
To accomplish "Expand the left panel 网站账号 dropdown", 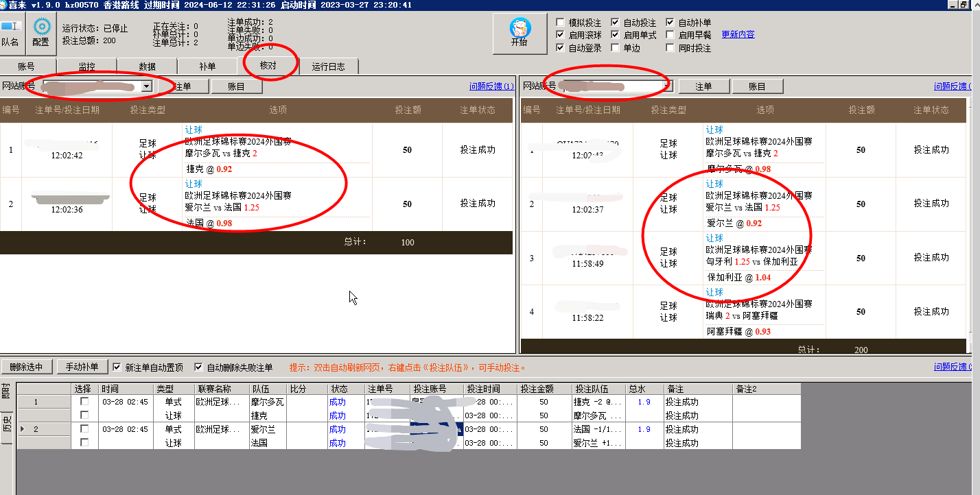I will (x=147, y=86).
